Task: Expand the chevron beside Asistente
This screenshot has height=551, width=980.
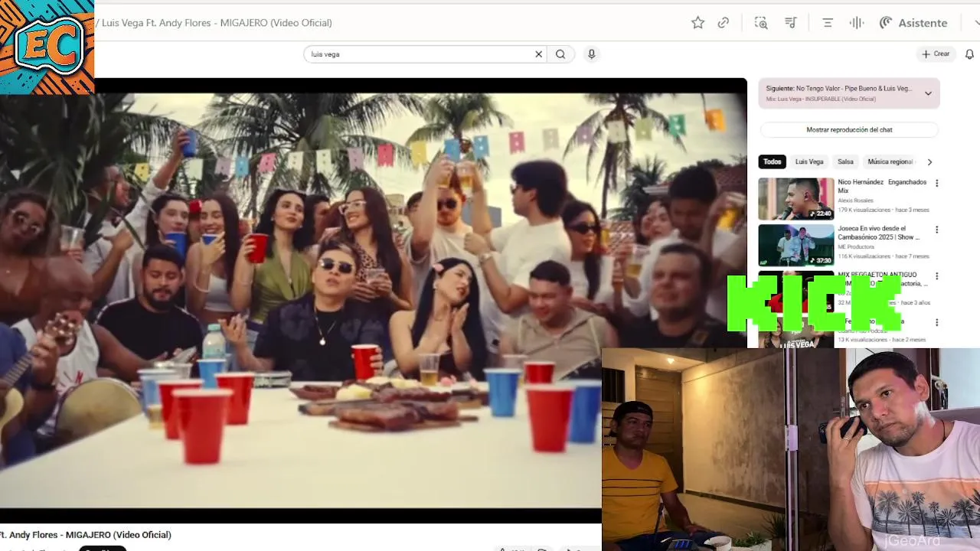Action: click(977, 23)
